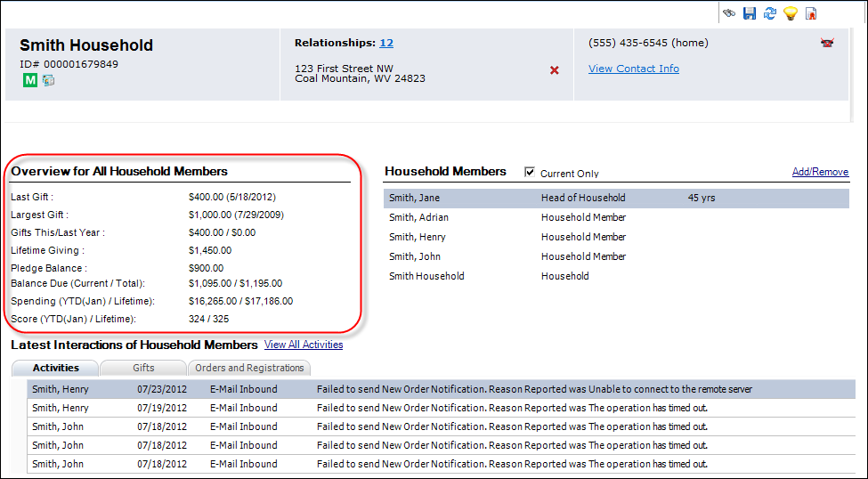Refresh the page with blue arrows icon

[769, 13]
